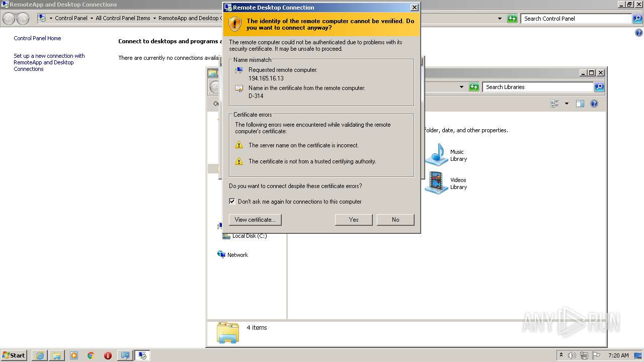Change view icon in Libraries window
Viewport: 644px width, 362px height.
tap(555, 104)
